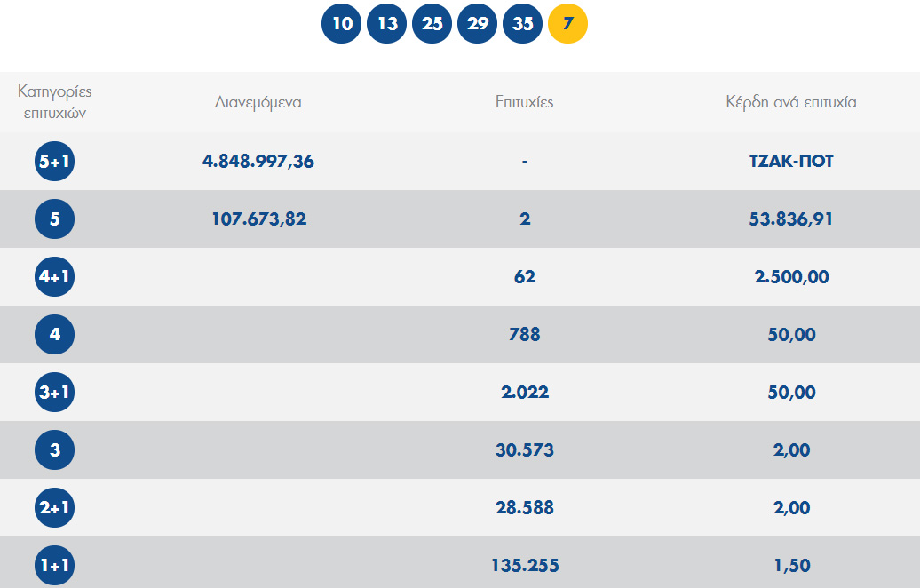Click the Επιτυχίες column header

point(524,102)
